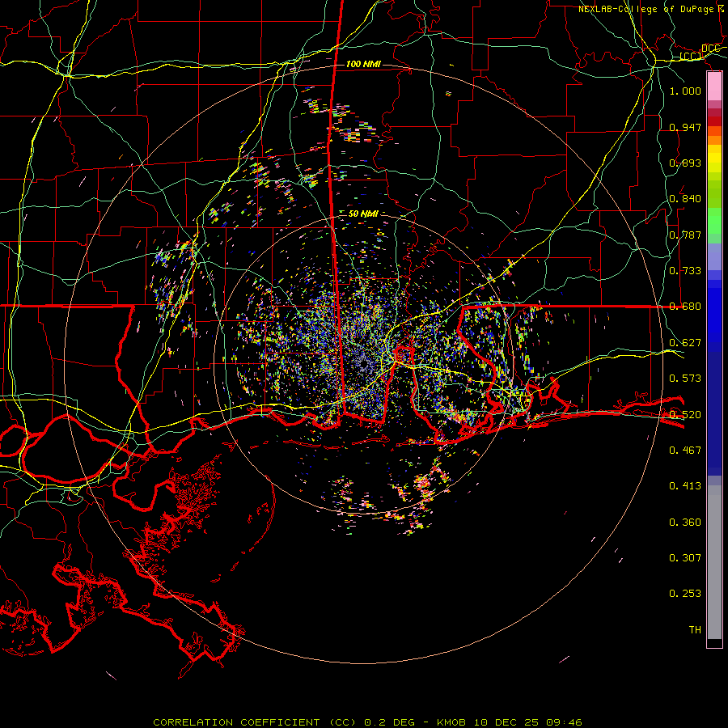Select the 0.733 legend value
This screenshot has height=728, width=728.
click(x=685, y=270)
